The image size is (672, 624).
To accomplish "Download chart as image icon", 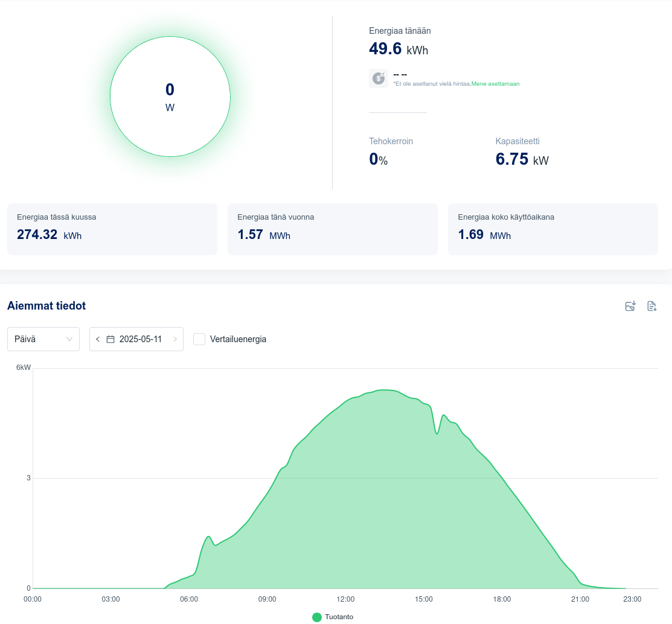I will coord(630,306).
